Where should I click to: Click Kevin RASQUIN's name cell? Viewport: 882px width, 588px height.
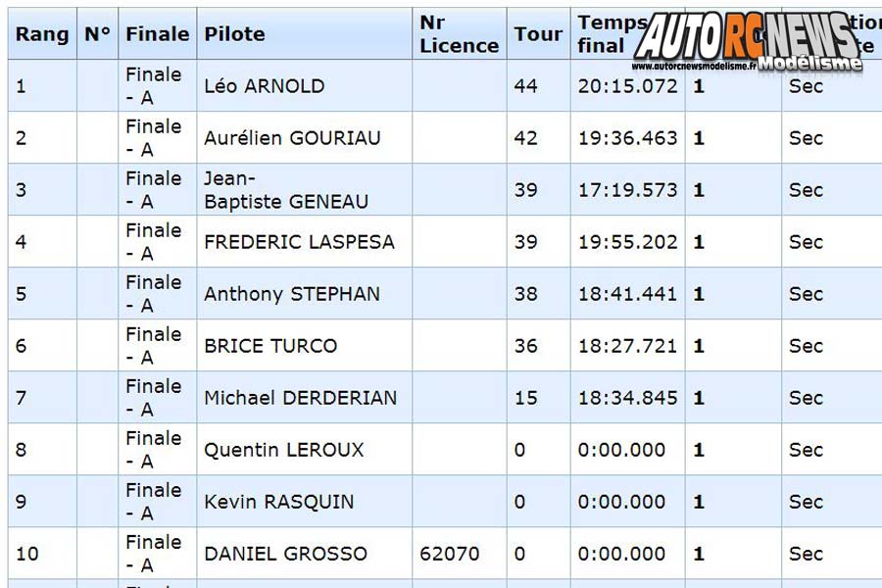tap(278, 502)
